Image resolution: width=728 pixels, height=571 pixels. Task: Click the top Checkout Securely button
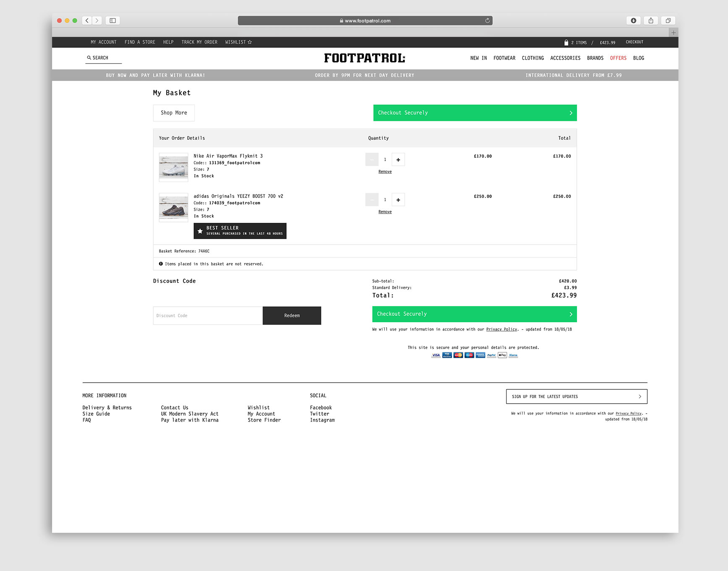pos(475,113)
